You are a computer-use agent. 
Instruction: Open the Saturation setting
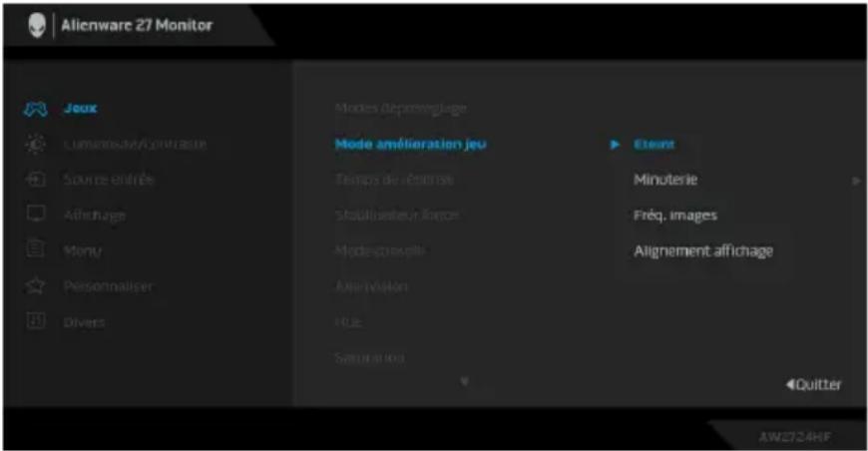pos(369,357)
